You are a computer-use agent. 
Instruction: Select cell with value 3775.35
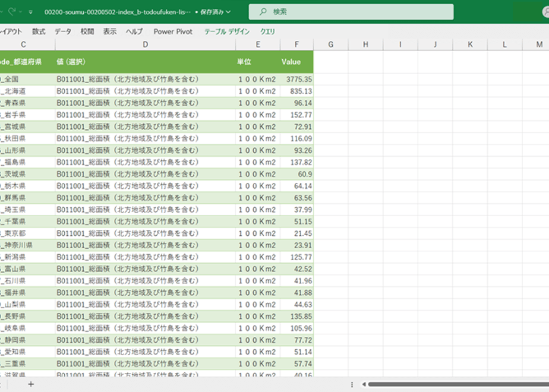296,80
